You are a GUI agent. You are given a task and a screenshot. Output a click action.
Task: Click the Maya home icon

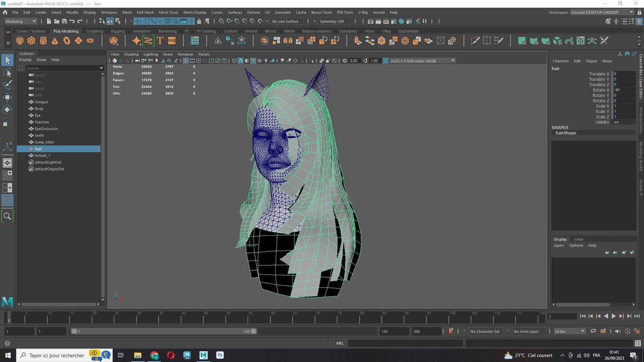[5, 12]
